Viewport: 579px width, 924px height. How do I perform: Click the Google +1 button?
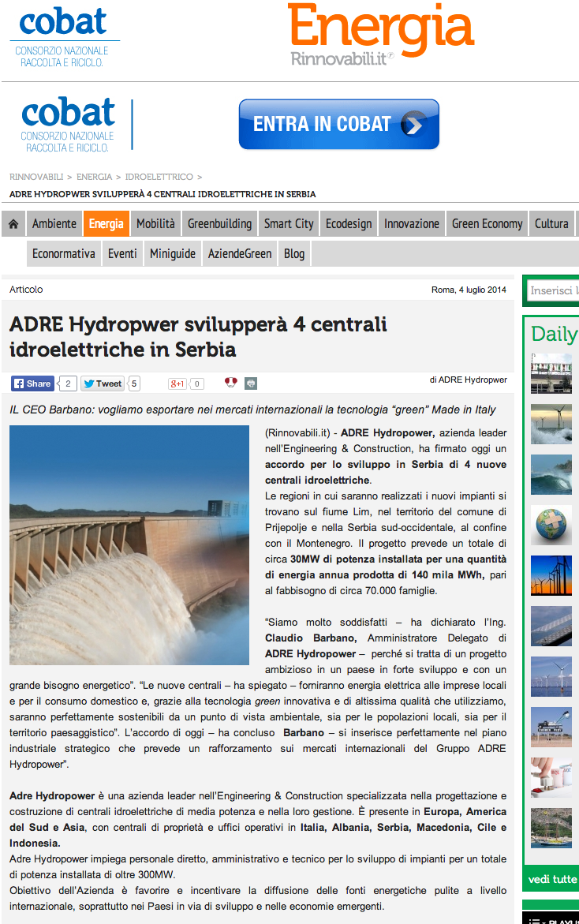coord(177,383)
